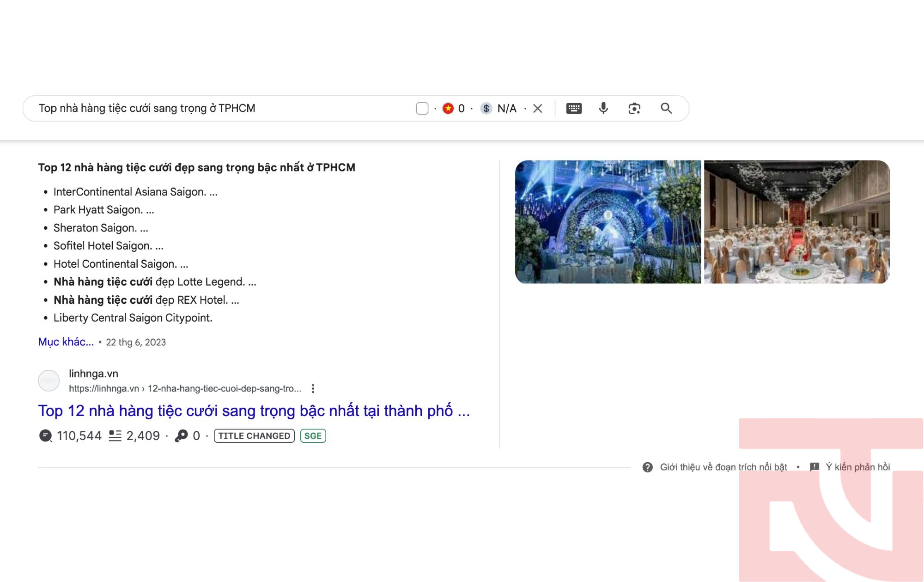
Task: Click the dollar CPC icon
Action: tap(486, 109)
